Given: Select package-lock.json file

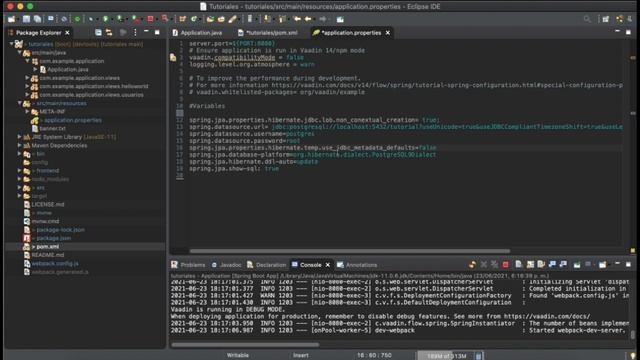Looking at the screenshot, I should coord(60,230).
